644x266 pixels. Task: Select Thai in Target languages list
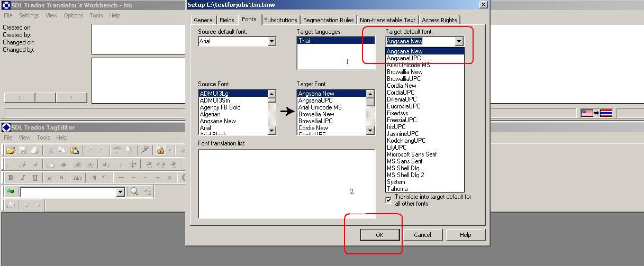click(335, 41)
